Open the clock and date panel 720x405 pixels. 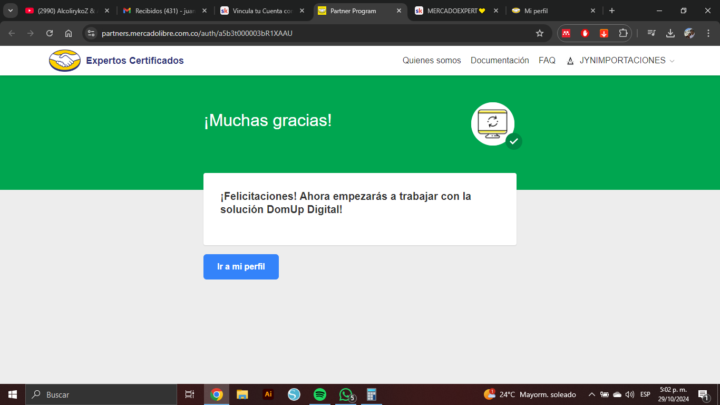pos(673,394)
